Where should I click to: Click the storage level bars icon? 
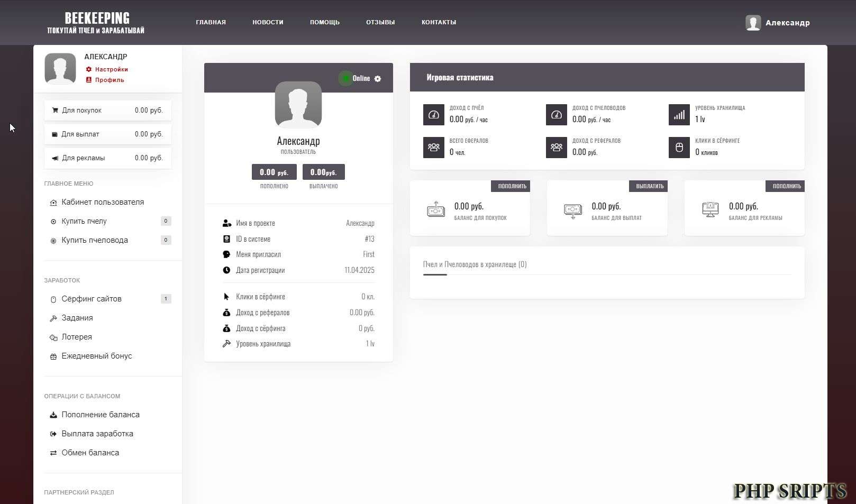point(679,115)
